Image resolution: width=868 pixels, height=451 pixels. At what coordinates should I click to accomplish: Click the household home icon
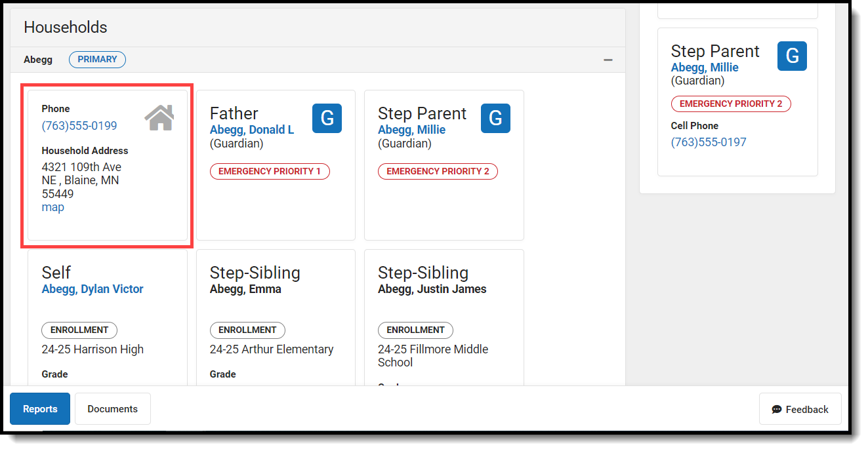pyautogui.click(x=159, y=118)
